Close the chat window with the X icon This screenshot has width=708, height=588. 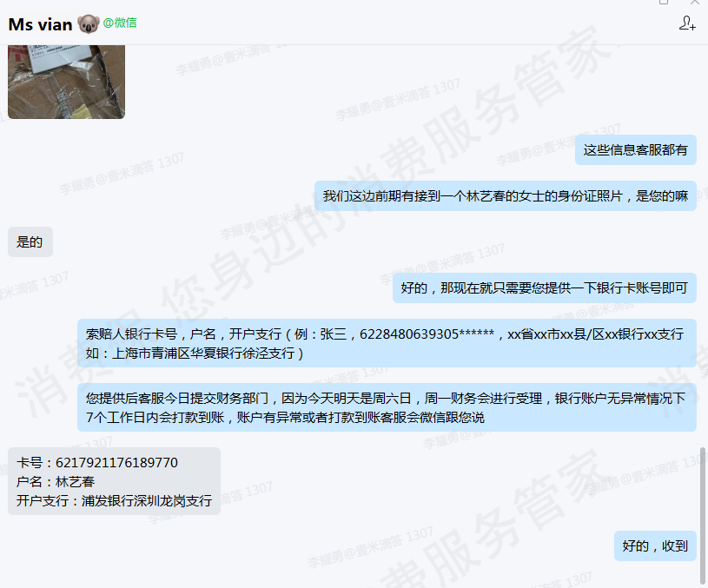(x=695, y=2)
